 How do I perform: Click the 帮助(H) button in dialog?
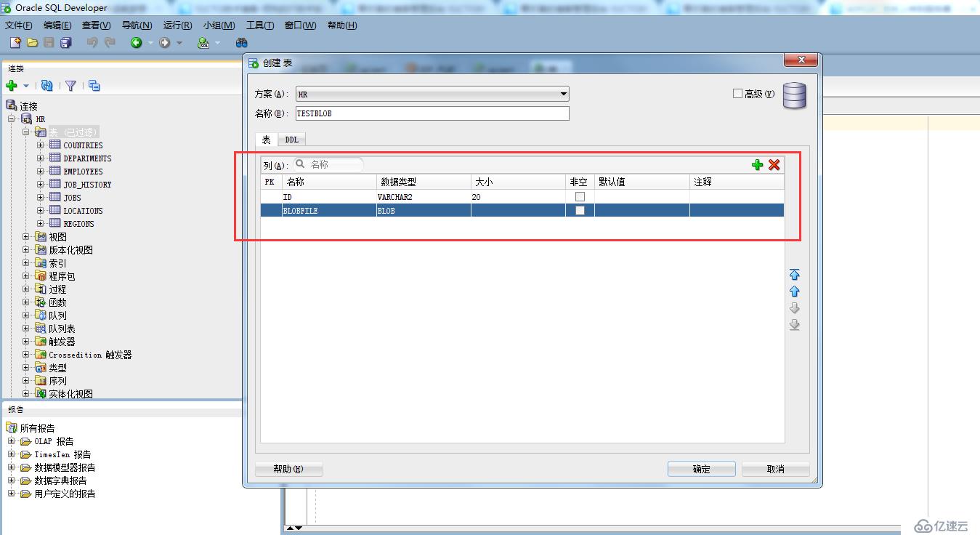(x=288, y=469)
